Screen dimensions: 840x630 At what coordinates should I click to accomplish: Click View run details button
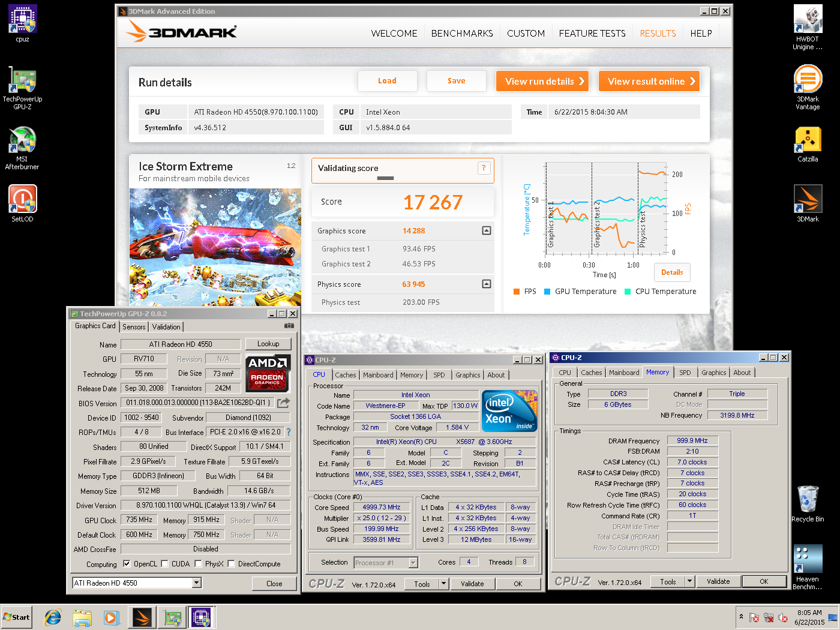(542, 81)
